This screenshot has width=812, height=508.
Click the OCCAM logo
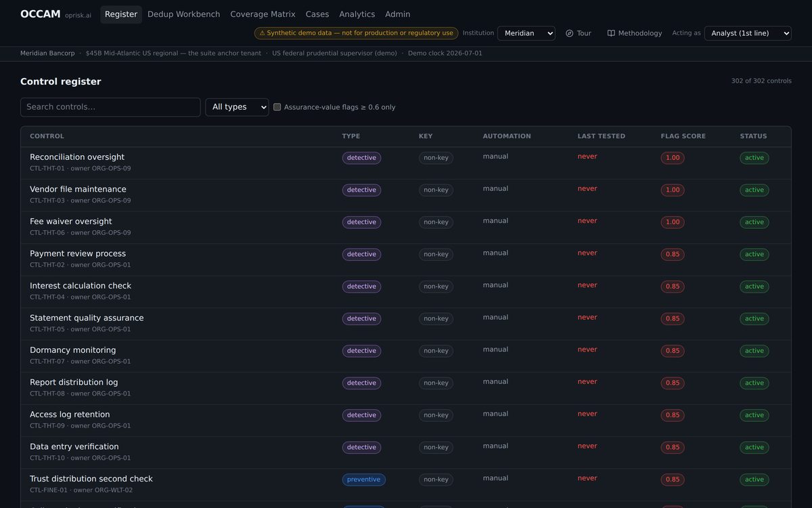coord(40,14)
